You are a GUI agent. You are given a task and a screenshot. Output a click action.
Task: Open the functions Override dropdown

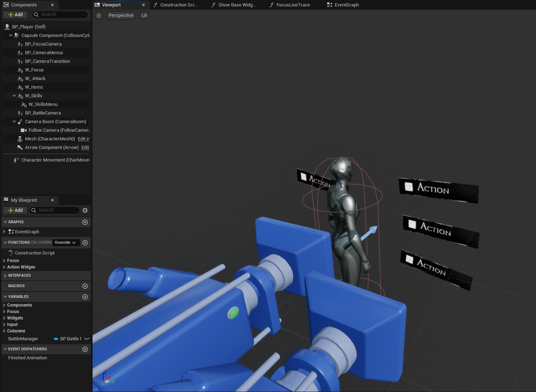coord(66,243)
